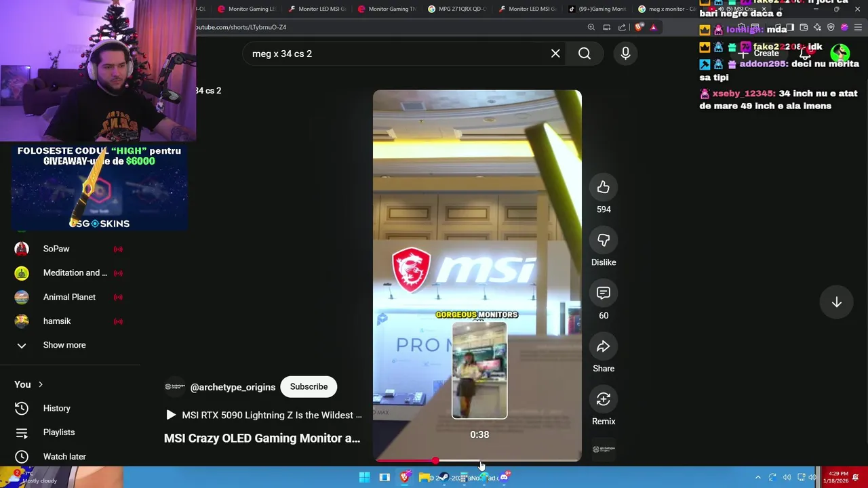Screen dimensions: 868x488
Task: Click the Brave shields icon
Action: (x=639, y=27)
